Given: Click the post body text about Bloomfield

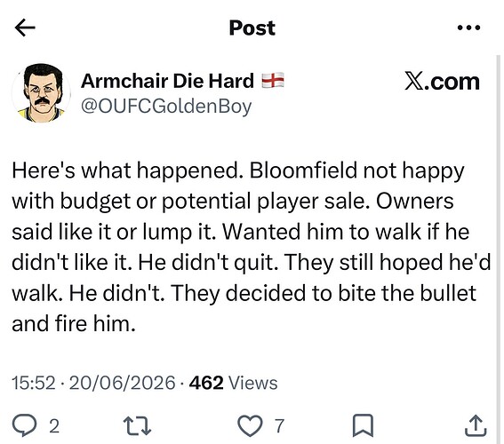Looking at the screenshot, I should click(251, 247).
